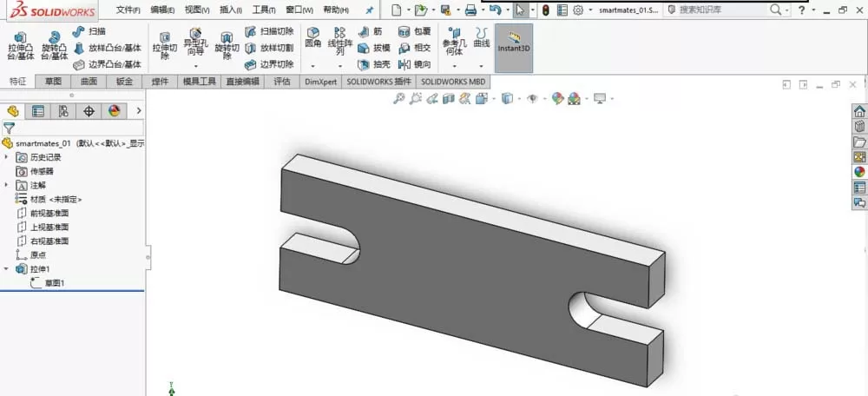Open the 参考几何体 reference geometry tool

(x=455, y=41)
